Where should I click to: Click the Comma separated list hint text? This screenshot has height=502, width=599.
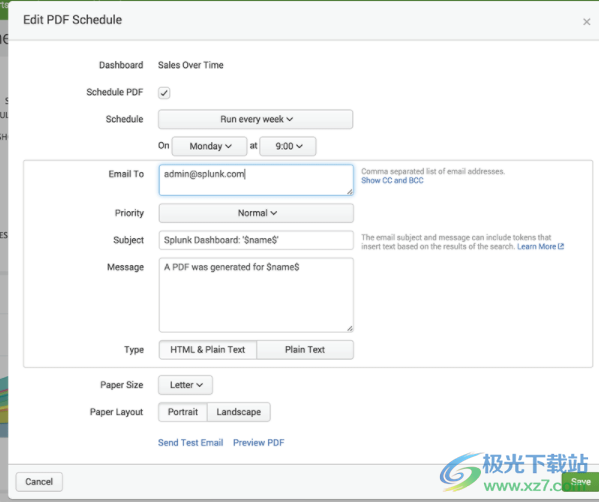(433, 172)
